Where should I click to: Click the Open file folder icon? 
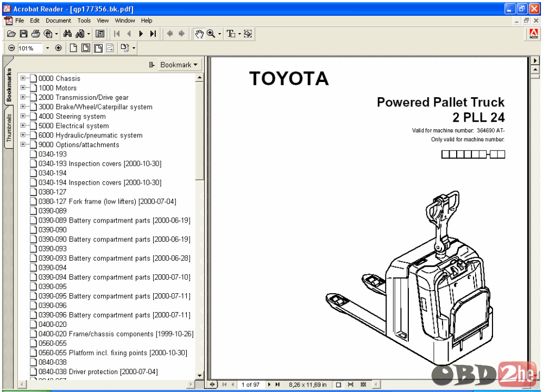(x=11, y=34)
